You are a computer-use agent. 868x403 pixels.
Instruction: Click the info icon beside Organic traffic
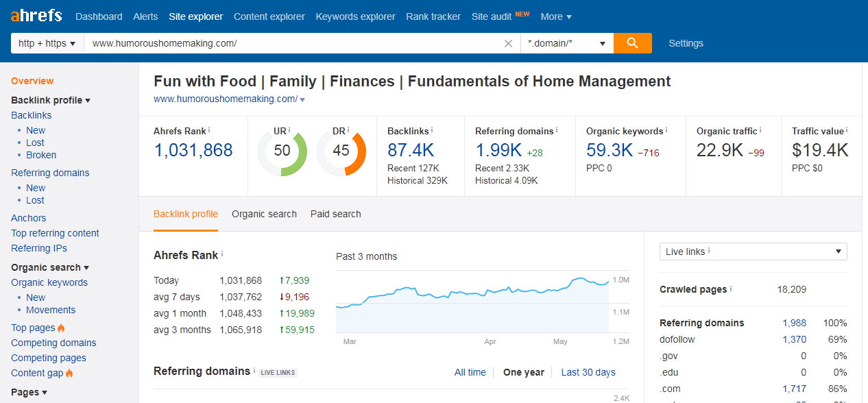tap(760, 130)
